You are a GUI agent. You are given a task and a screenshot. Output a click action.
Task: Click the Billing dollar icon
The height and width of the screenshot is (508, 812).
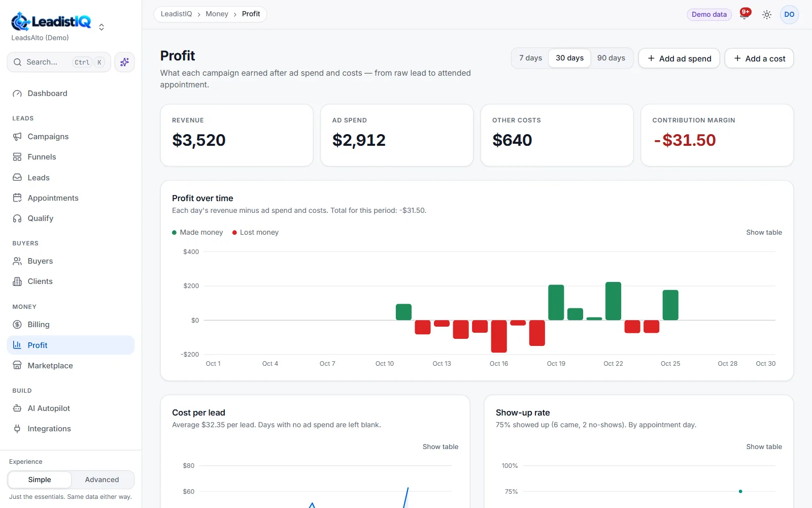17,325
